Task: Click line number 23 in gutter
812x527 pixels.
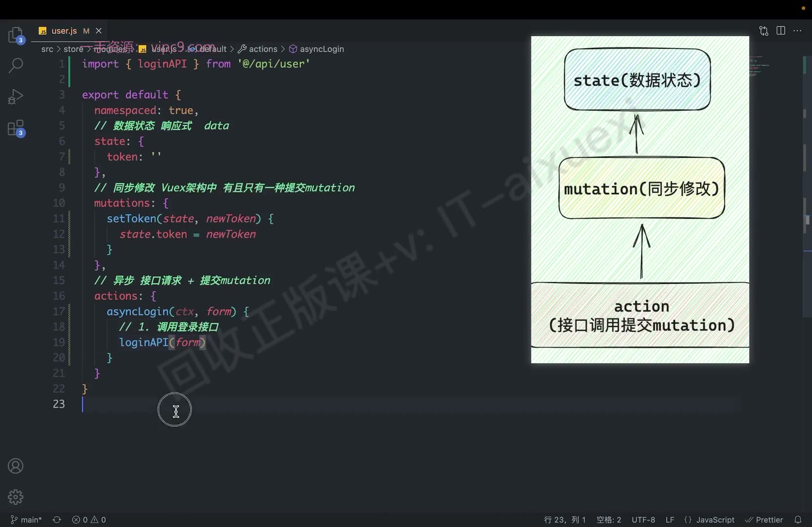Action: tap(59, 404)
